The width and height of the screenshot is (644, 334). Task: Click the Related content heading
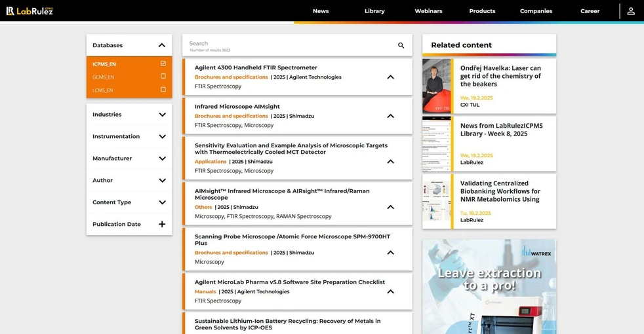point(461,45)
